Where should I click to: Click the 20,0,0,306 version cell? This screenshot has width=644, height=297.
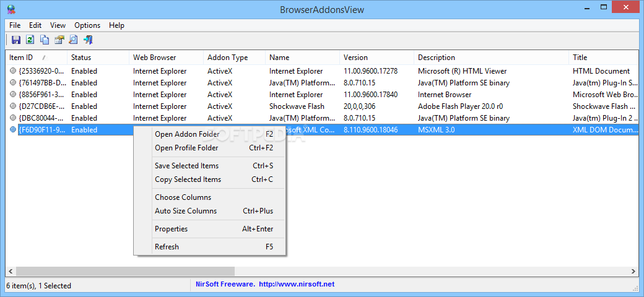[359, 106]
